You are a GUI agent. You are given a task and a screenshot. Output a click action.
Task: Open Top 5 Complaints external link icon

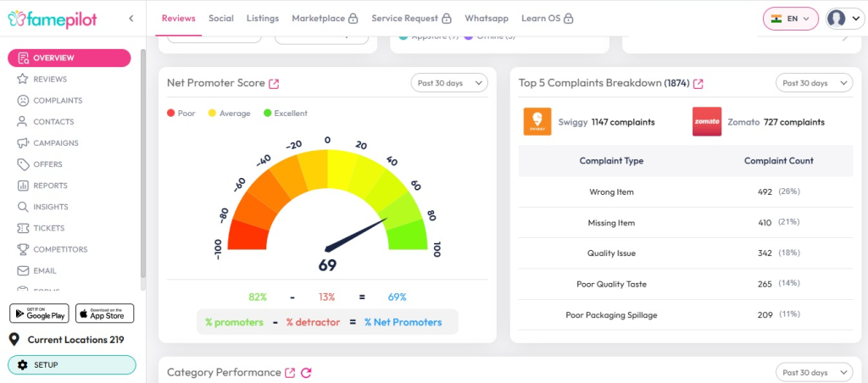click(x=698, y=84)
